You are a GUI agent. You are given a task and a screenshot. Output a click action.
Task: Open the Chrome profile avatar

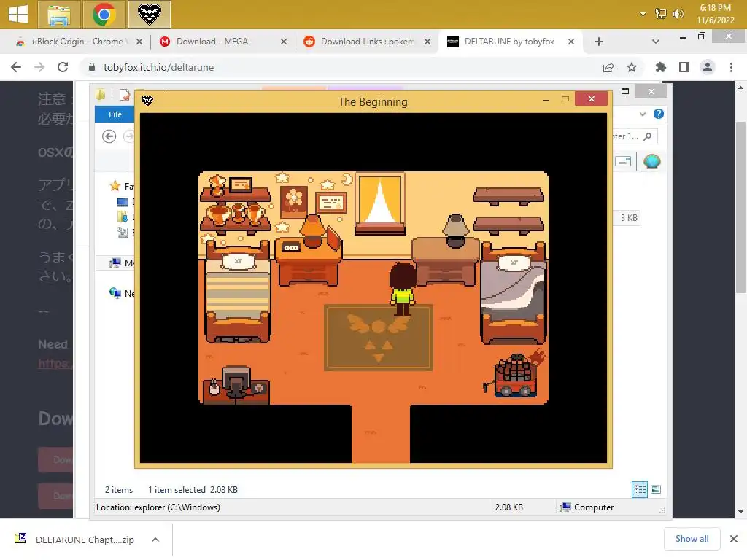[708, 67]
